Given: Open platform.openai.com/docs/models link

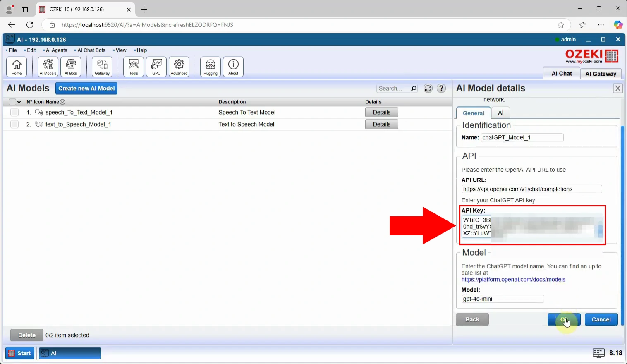Looking at the screenshot, I should (513, 280).
